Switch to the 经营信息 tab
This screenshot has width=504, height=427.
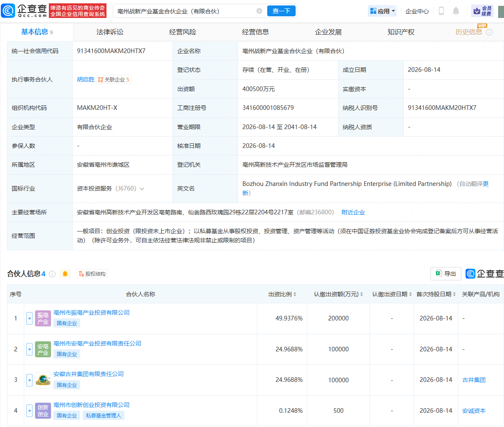click(256, 32)
